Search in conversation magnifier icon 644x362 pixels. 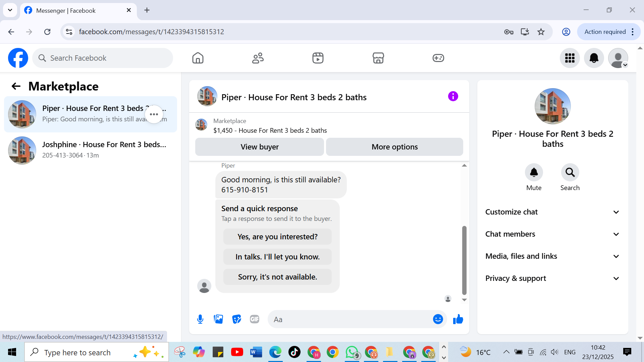click(570, 172)
